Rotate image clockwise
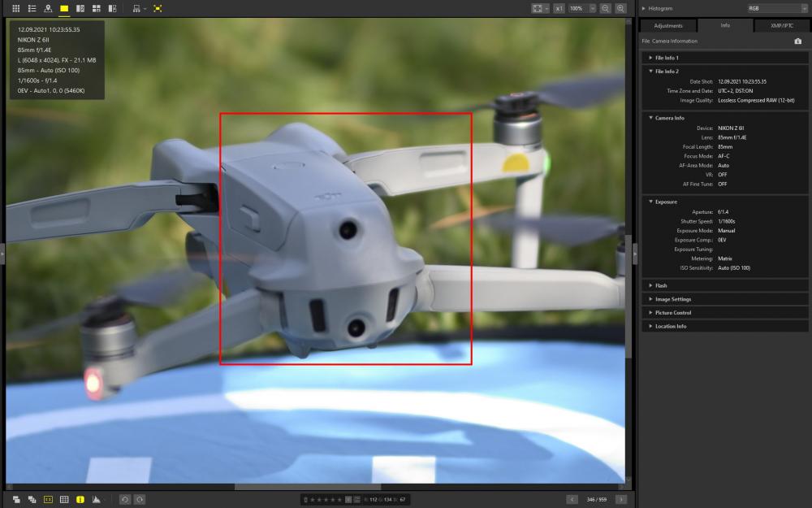The height and width of the screenshot is (508, 812). (140, 500)
